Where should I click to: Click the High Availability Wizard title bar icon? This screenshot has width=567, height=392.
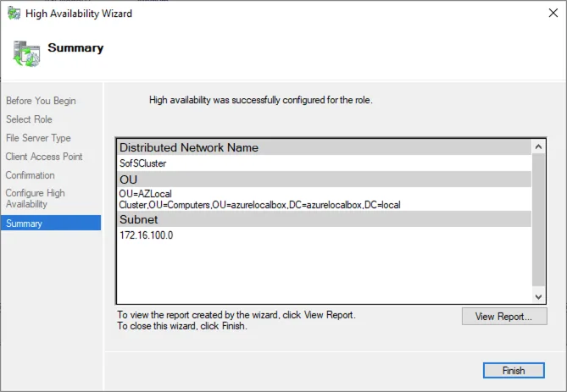[14, 14]
